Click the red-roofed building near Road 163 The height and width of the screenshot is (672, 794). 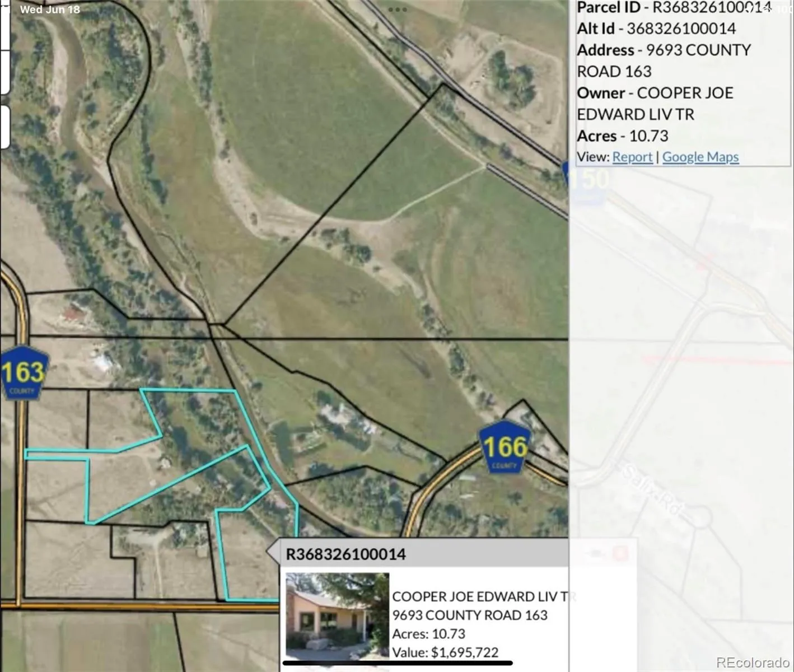tap(74, 313)
